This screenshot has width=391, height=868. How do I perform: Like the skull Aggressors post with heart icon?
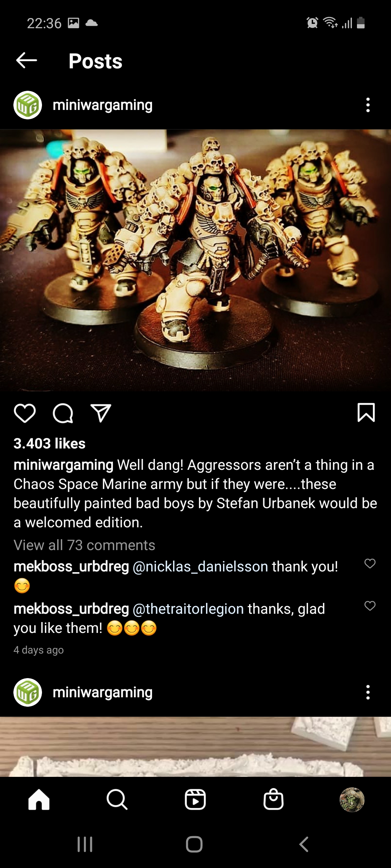point(25,413)
